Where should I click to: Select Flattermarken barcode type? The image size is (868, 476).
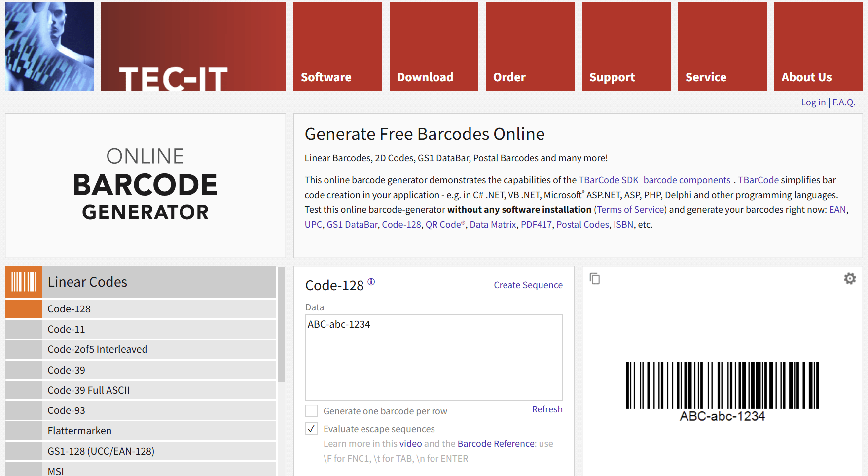coord(141,430)
